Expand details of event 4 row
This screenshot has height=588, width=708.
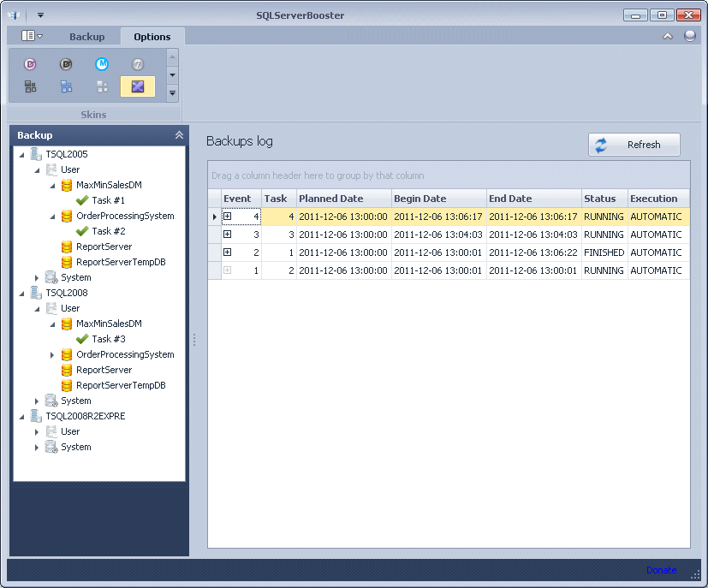228,217
